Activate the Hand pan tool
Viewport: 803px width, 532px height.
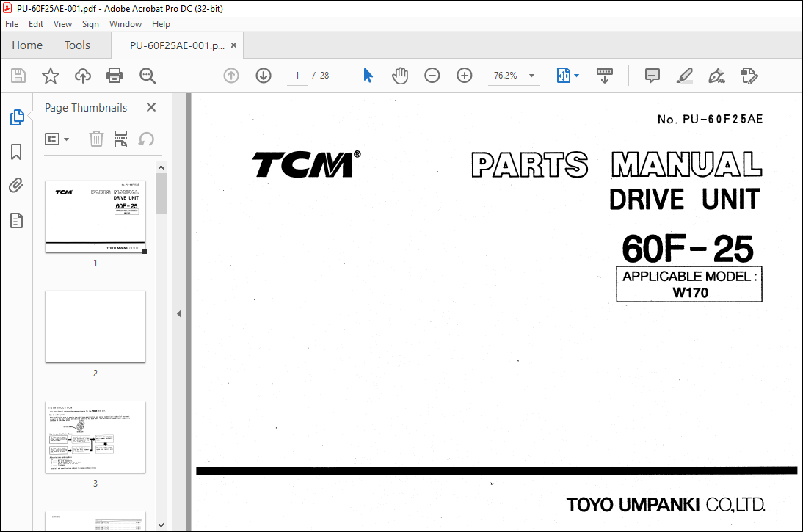coord(400,76)
